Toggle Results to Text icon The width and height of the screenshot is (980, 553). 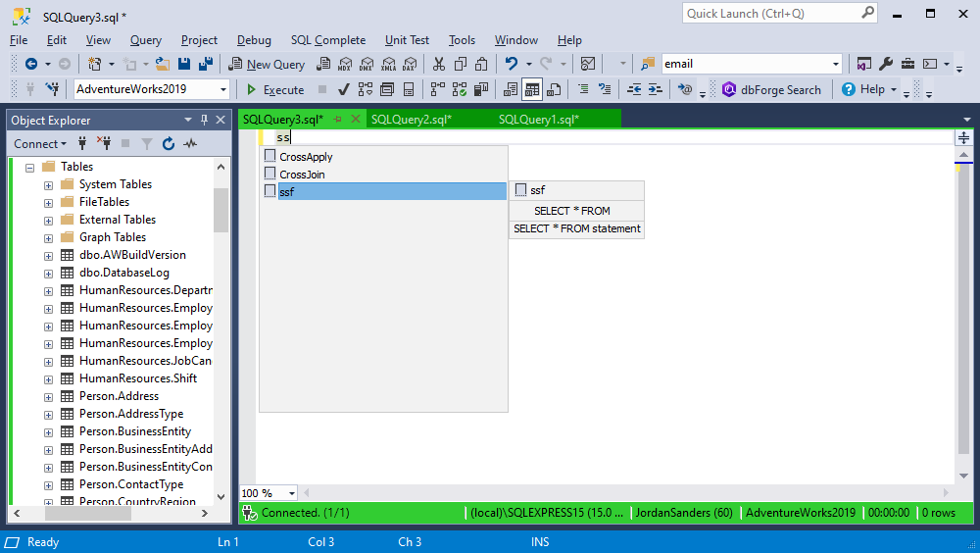510,89
